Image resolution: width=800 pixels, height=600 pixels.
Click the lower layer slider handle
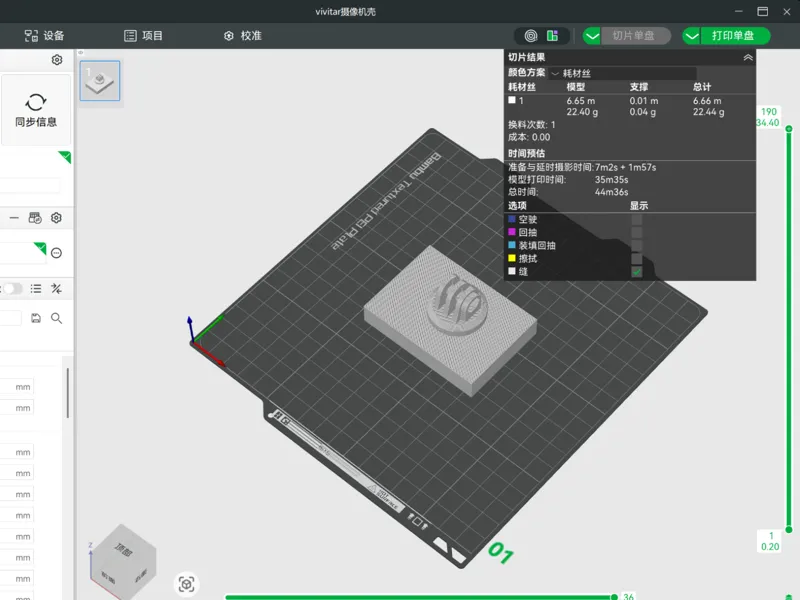pyautogui.click(x=789, y=530)
